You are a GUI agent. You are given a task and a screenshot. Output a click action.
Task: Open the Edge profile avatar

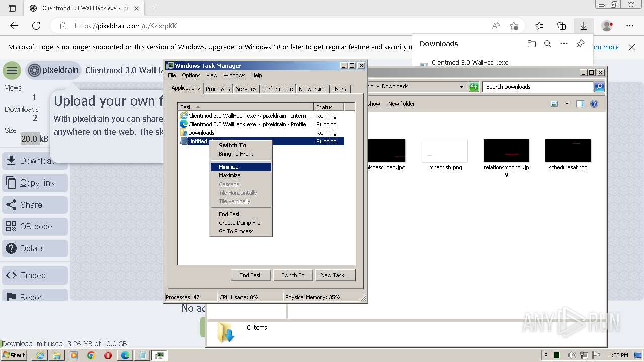pos(607,26)
